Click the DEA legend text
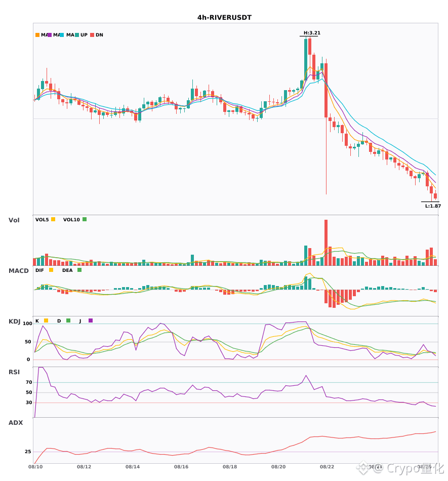This screenshot has height=481, width=448. [67, 270]
